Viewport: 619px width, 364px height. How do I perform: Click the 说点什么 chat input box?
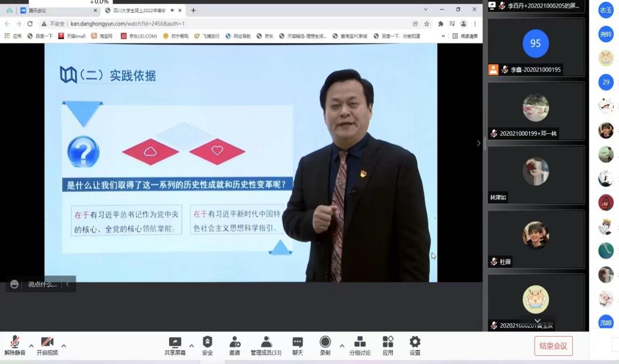click(x=42, y=284)
